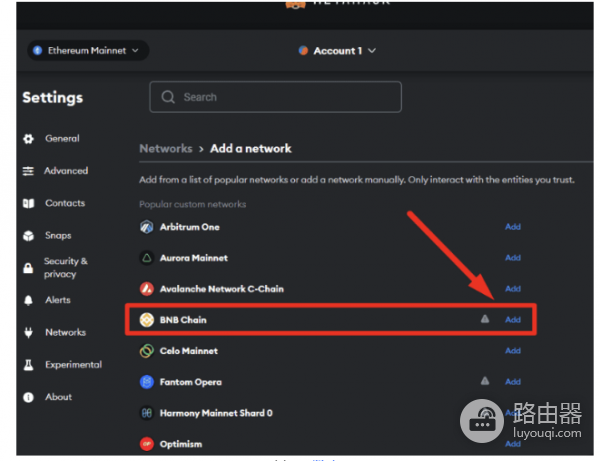Open General settings section

[62, 139]
